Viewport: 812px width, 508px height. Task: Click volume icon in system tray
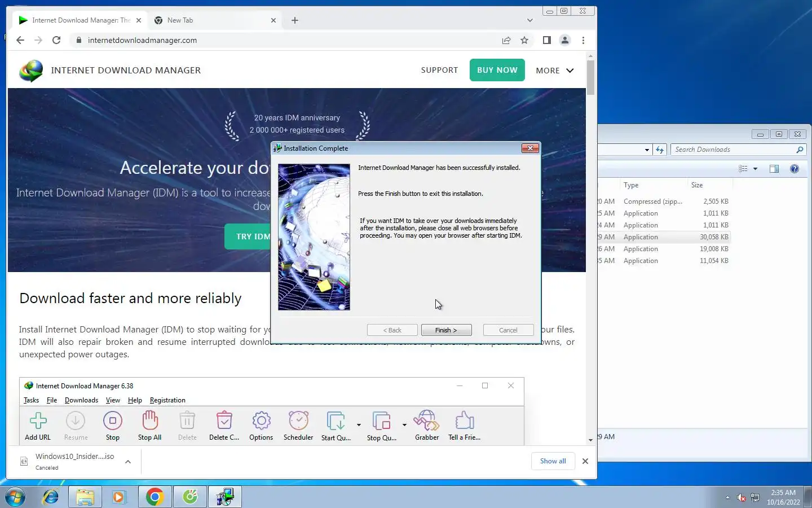(741, 497)
